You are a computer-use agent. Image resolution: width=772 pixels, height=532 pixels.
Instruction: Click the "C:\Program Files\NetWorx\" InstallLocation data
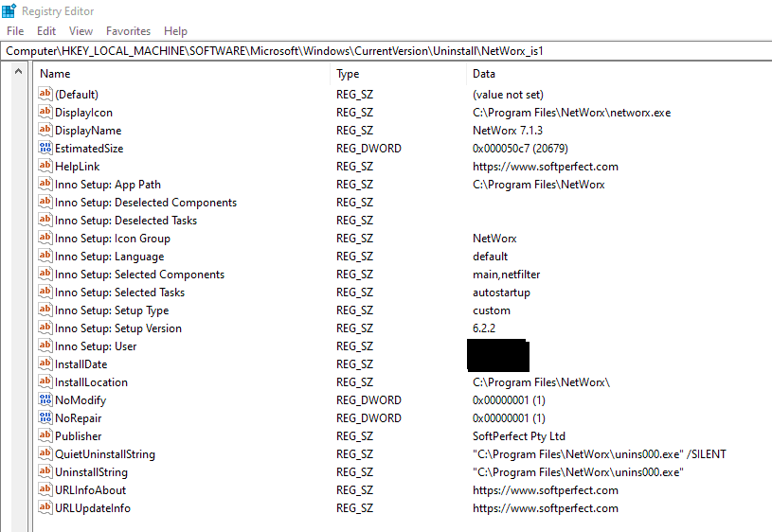click(541, 382)
